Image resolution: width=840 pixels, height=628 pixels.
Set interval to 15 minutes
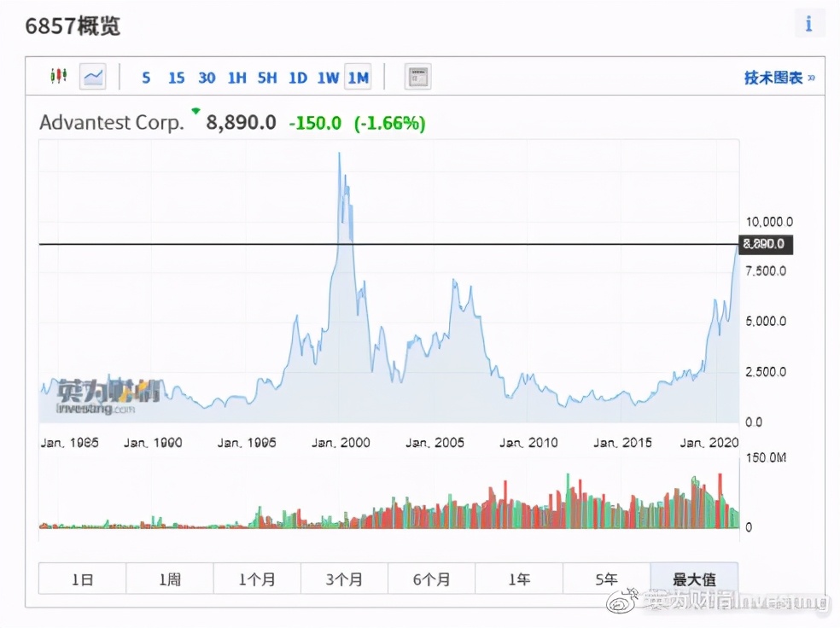[176, 78]
